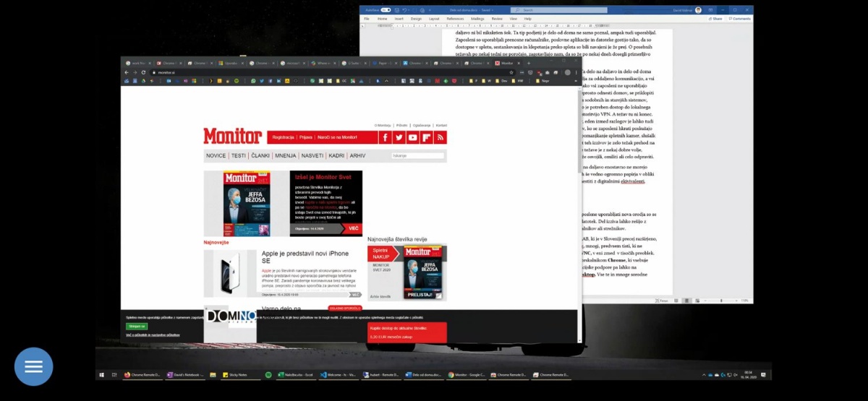Switch to the Layout tab in Word

point(434,18)
